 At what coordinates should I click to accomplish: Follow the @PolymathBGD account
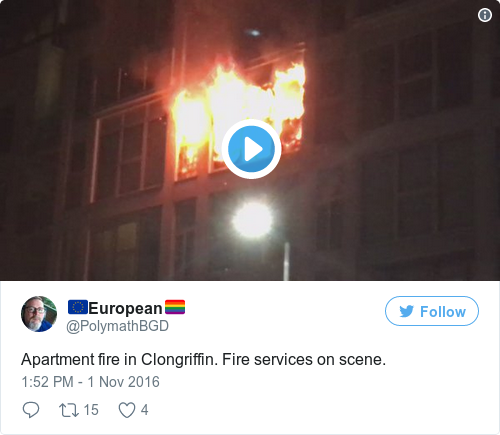pyautogui.click(x=432, y=311)
